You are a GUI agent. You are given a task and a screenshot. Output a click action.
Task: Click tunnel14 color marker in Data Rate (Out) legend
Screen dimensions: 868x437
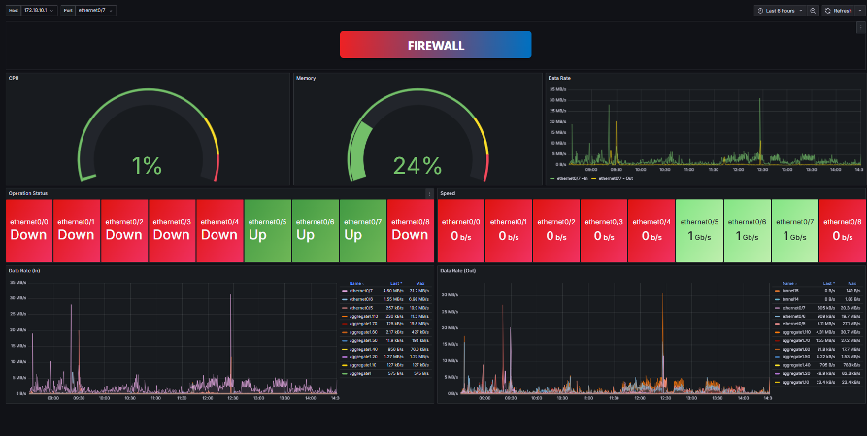(777, 298)
